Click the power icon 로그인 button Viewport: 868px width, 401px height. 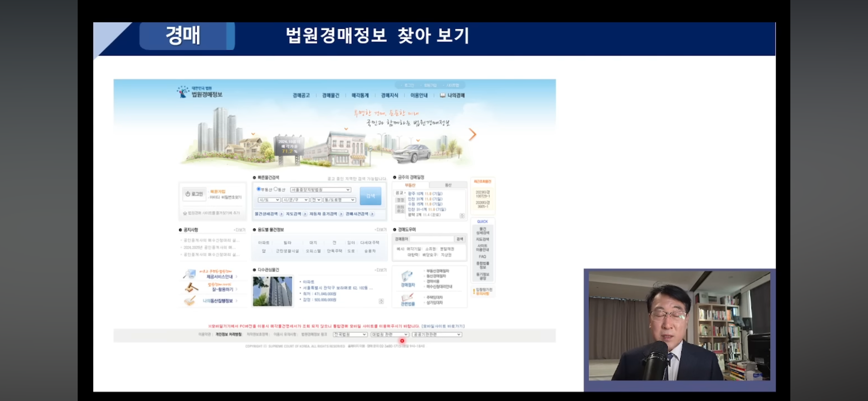[x=194, y=194]
